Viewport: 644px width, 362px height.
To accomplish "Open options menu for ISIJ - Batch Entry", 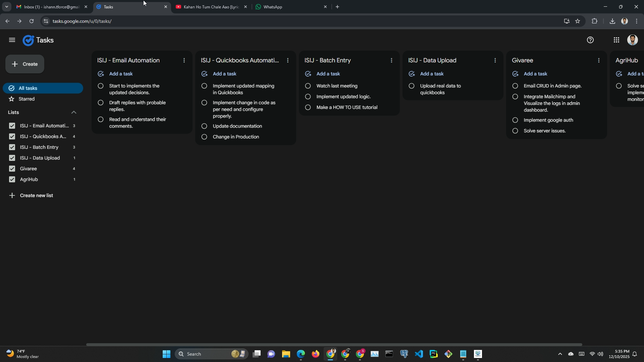I will click(391, 60).
